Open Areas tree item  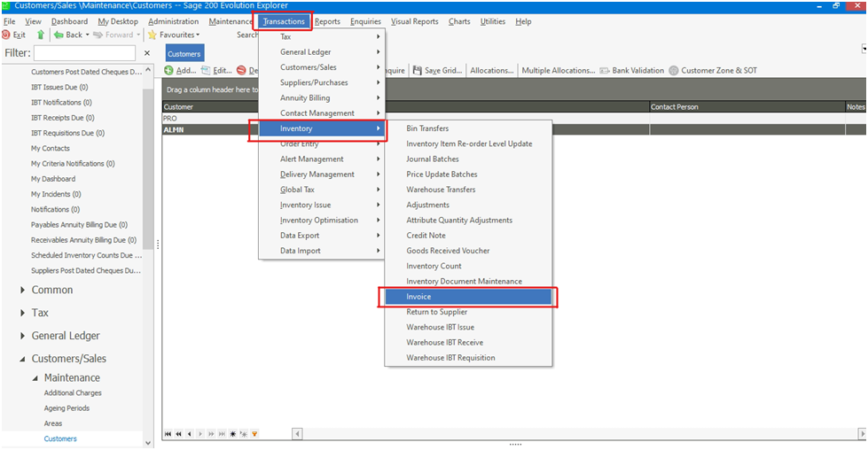point(53,423)
